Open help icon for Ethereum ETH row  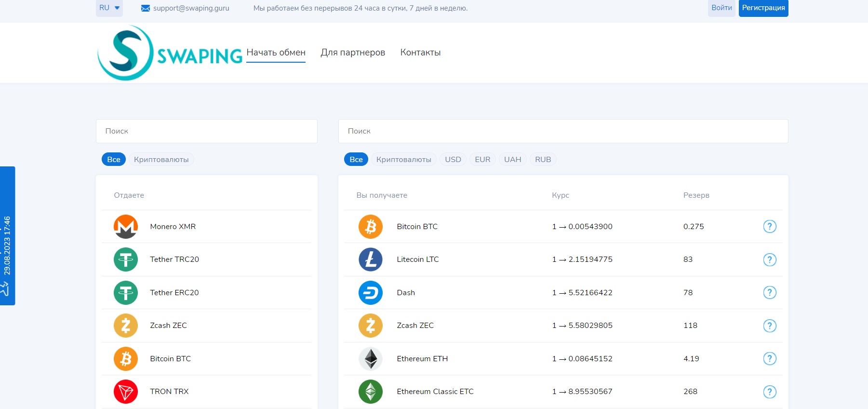click(x=770, y=358)
